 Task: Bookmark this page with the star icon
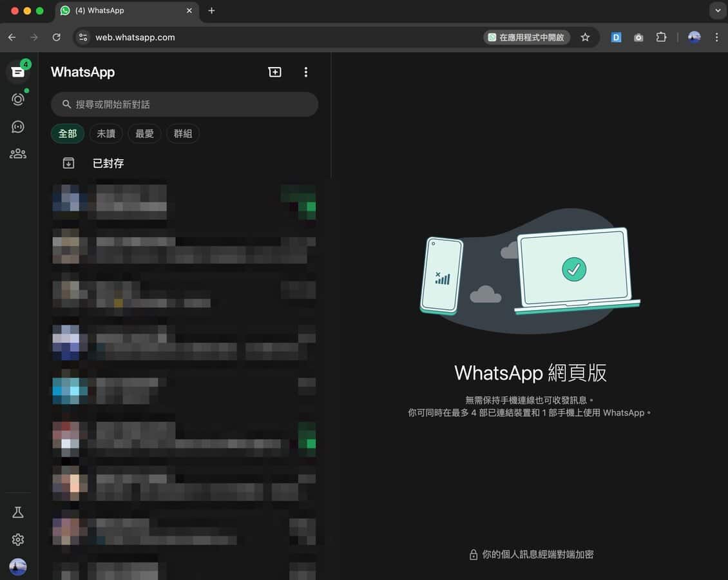[585, 37]
